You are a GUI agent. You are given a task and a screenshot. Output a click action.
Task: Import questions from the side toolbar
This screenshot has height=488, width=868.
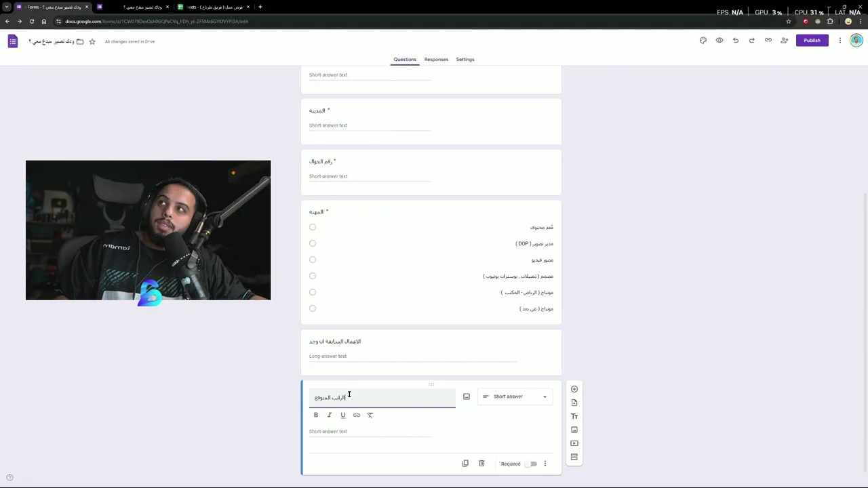tap(574, 403)
